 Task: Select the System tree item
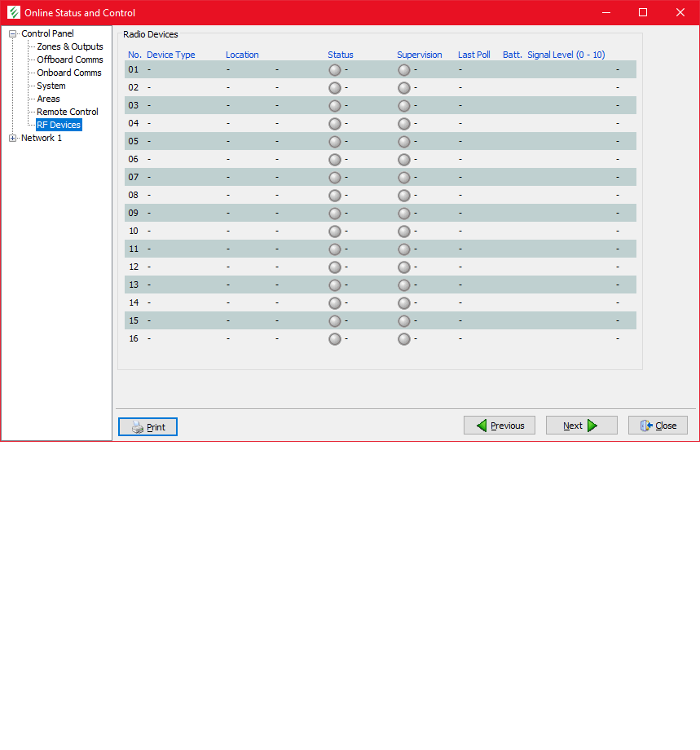pyautogui.click(x=51, y=86)
